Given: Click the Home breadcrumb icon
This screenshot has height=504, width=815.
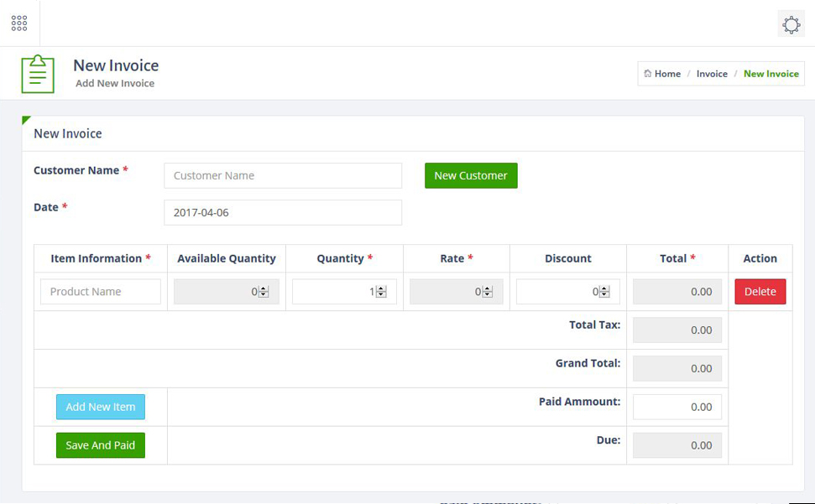Looking at the screenshot, I should coord(648,73).
